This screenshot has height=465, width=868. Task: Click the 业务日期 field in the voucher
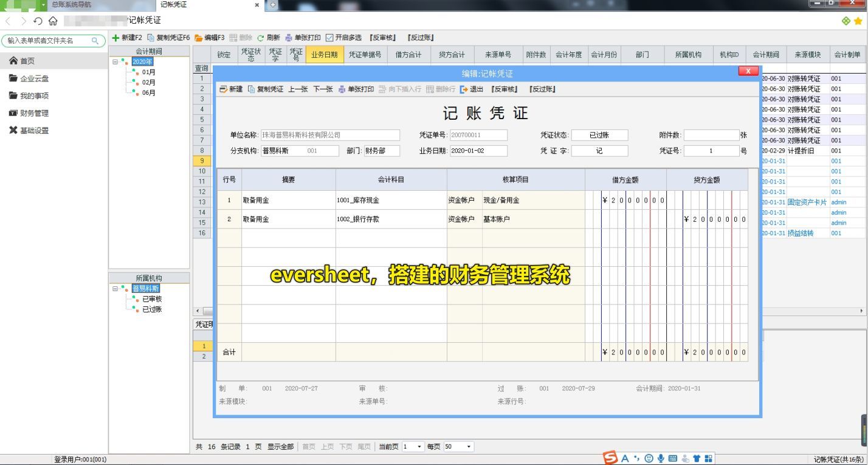478,151
